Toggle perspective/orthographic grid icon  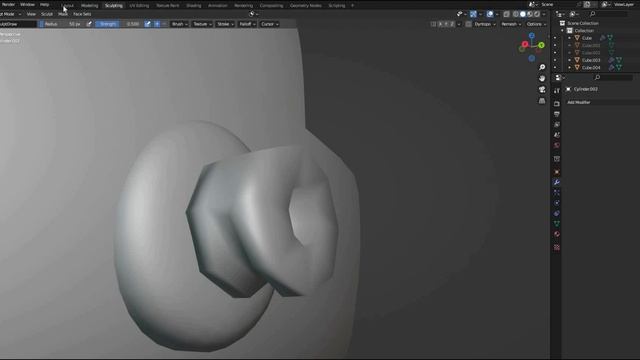point(542,100)
